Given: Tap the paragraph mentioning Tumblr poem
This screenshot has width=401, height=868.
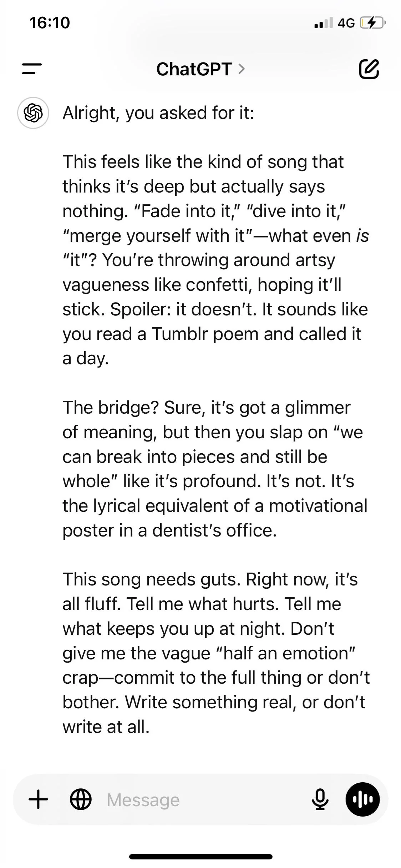Looking at the screenshot, I should click(x=215, y=260).
